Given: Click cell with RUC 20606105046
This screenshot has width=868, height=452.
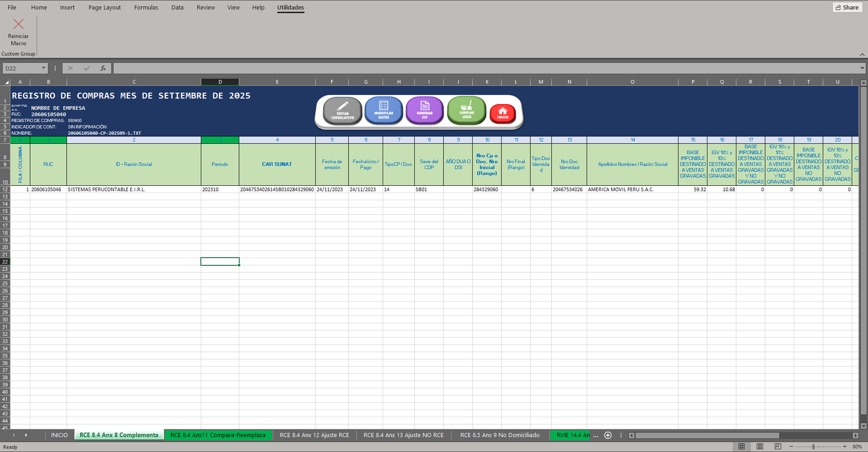Looking at the screenshot, I should 48,189.
